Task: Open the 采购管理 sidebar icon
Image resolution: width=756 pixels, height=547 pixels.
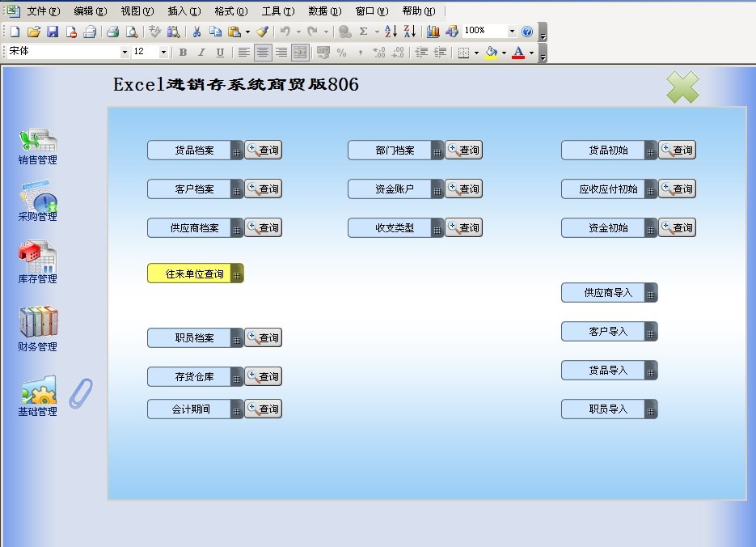Action: click(x=38, y=201)
